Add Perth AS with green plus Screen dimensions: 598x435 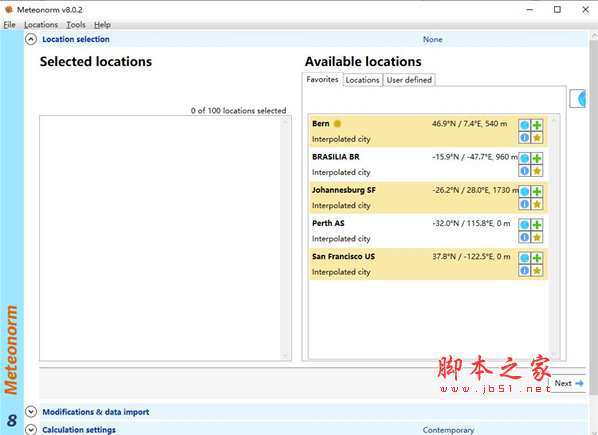tap(537, 225)
